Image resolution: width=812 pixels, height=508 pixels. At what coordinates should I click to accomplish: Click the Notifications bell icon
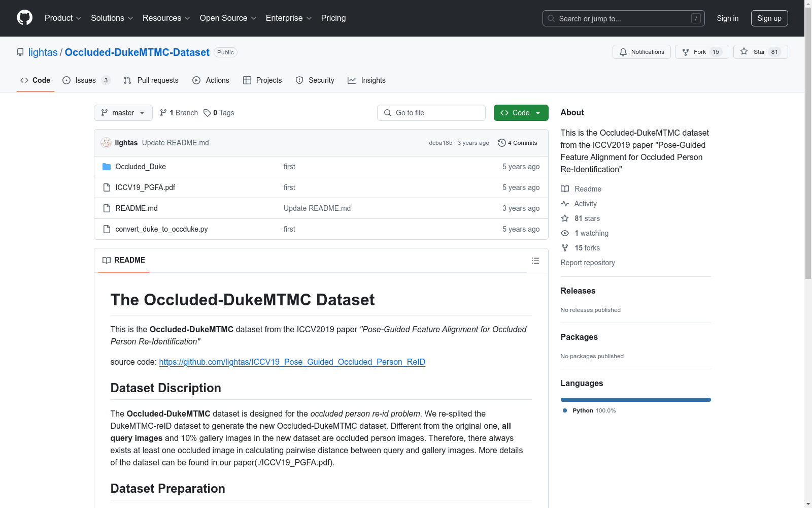click(x=623, y=52)
